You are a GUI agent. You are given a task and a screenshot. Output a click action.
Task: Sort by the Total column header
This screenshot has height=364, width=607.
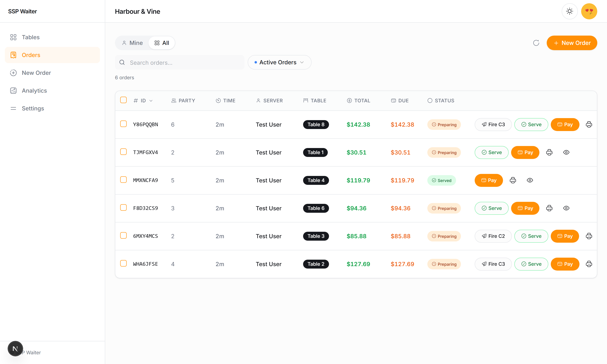pos(359,101)
